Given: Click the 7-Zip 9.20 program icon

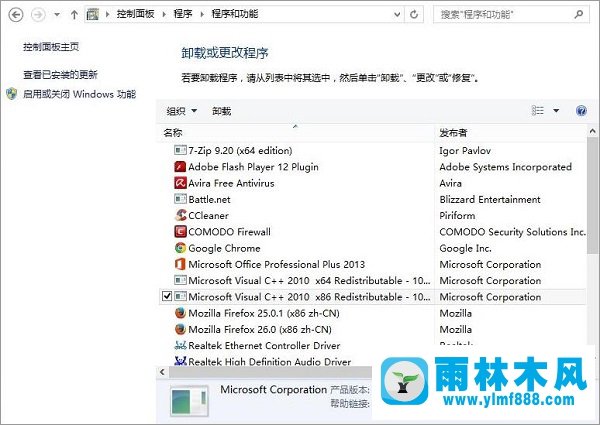Looking at the screenshot, I should click(x=180, y=150).
